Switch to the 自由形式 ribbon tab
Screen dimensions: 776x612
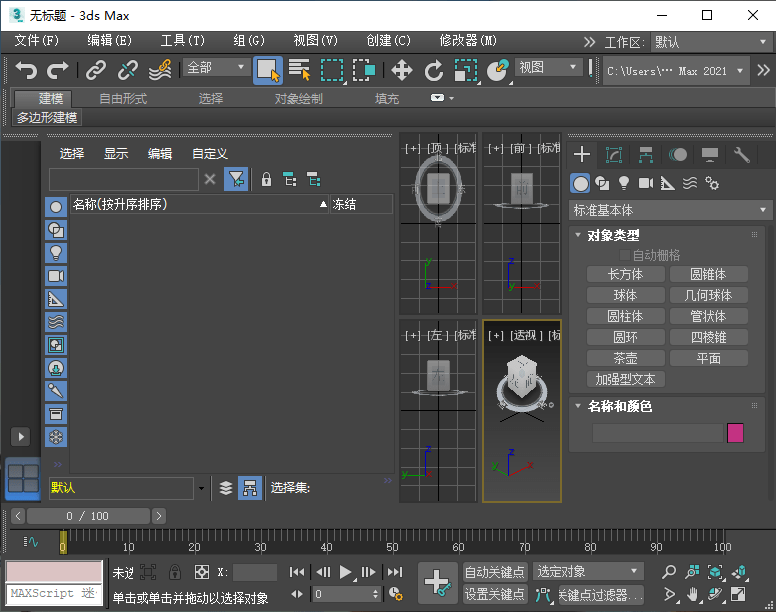pos(123,99)
